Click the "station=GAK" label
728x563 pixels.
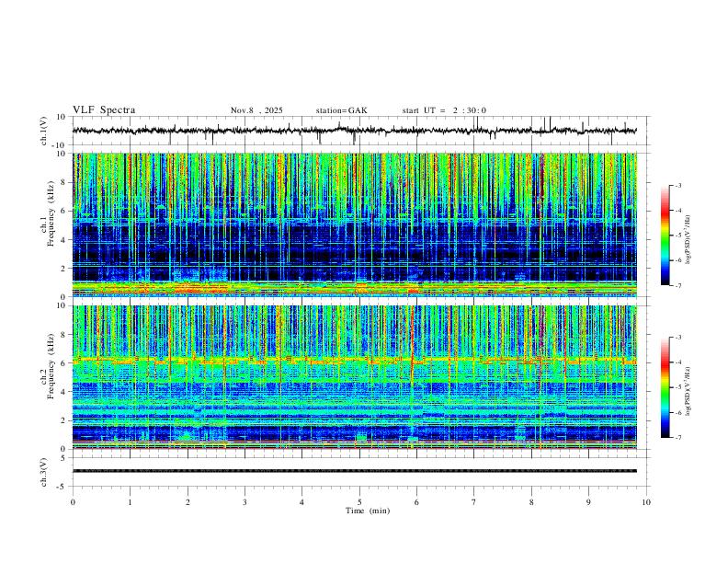click(x=341, y=110)
